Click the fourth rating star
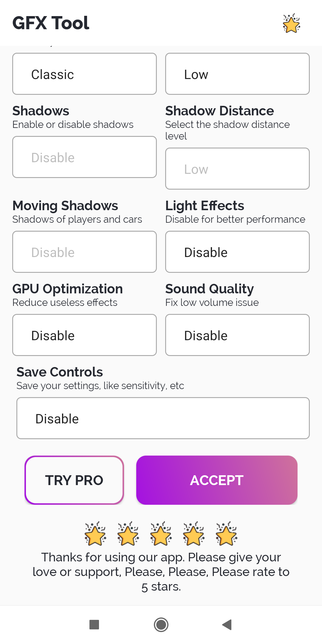322x644 pixels. [x=193, y=534]
